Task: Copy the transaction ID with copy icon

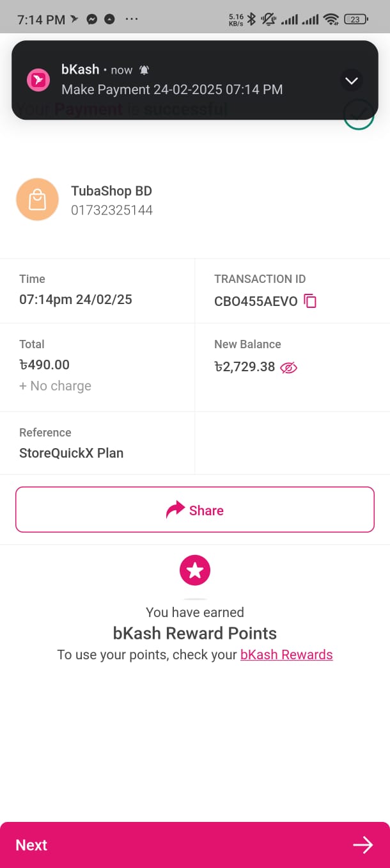Action: [310, 301]
